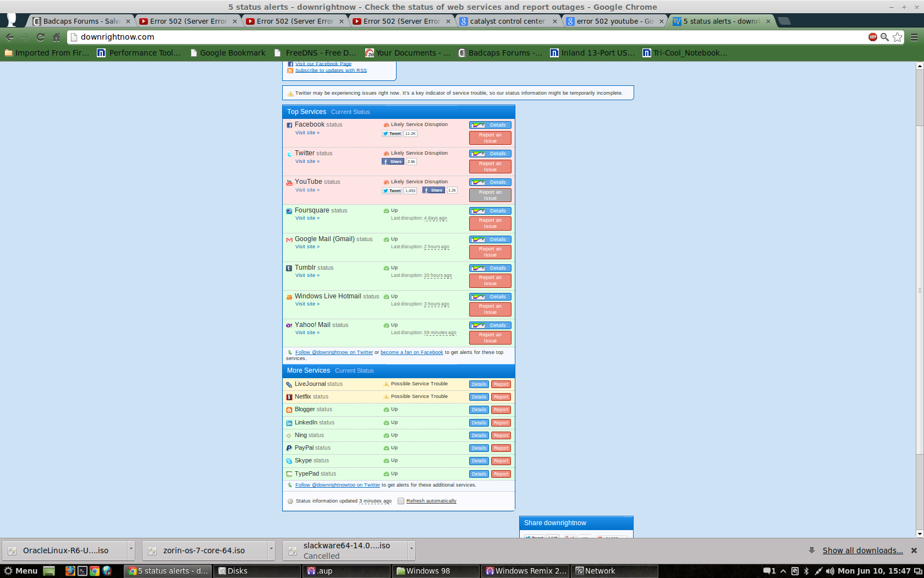
Task: Click the address bar showing downrightnow.com
Action: click(x=468, y=37)
